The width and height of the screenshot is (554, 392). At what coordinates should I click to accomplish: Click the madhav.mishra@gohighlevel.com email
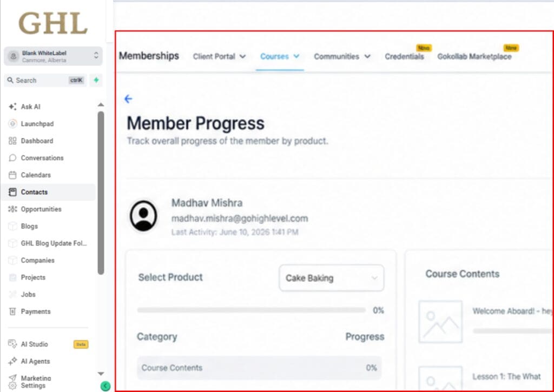(x=240, y=218)
